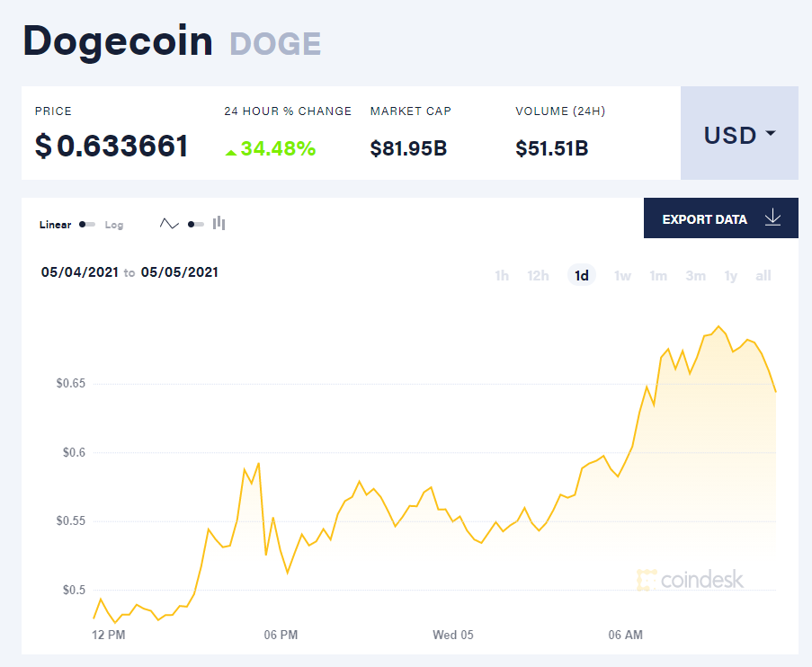Select the Linear scale label
812x667 pixels.
(56, 225)
